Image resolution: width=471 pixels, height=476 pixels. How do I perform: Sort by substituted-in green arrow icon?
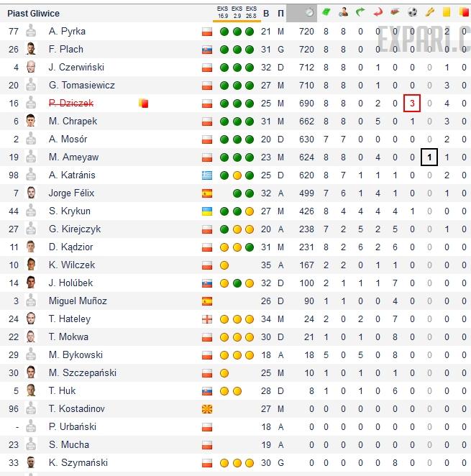click(x=360, y=12)
